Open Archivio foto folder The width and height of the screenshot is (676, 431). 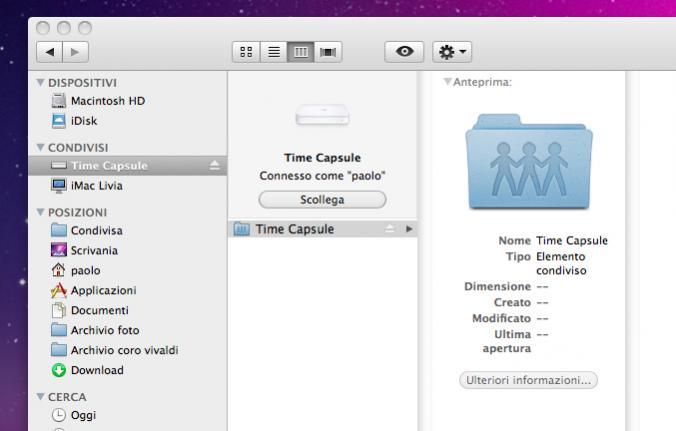[x=128, y=330]
